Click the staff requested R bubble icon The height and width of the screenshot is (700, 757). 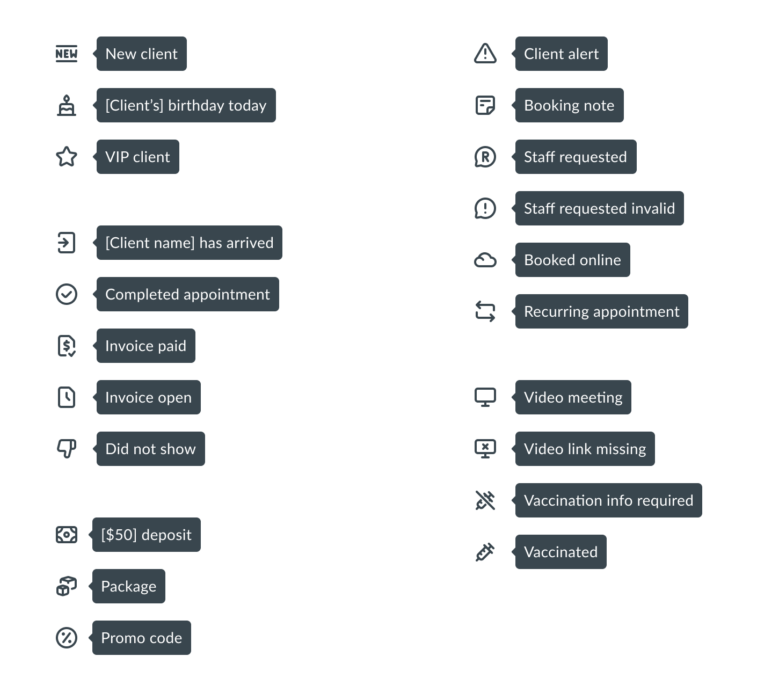pos(485,157)
